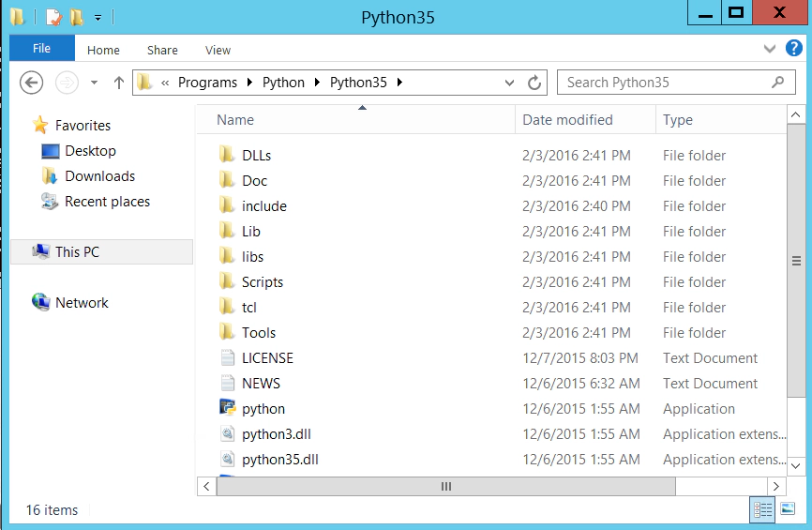
Task: Click the search magnifier icon
Action: pos(778,82)
